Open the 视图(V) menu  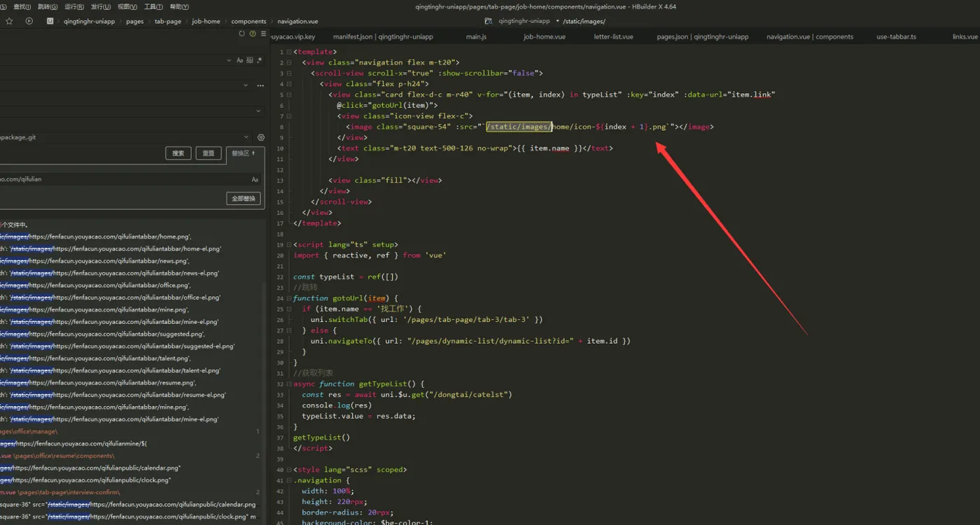tap(127, 6)
